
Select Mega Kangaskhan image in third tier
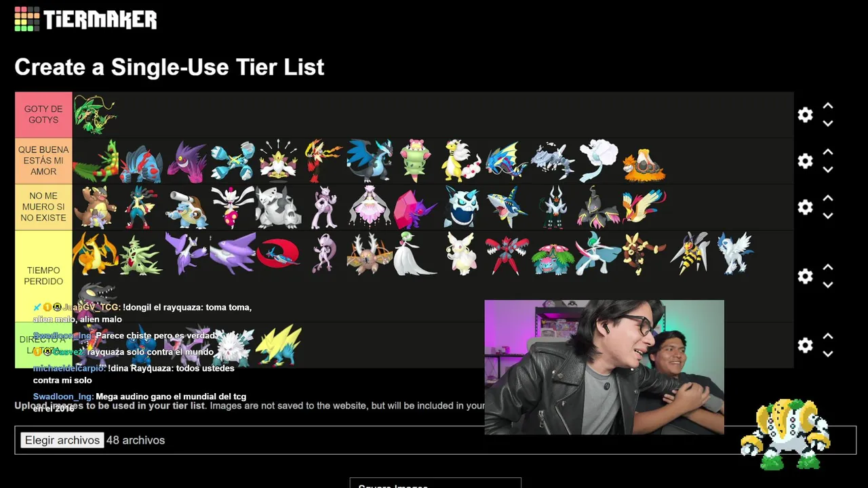pyautogui.click(x=95, y=207)
